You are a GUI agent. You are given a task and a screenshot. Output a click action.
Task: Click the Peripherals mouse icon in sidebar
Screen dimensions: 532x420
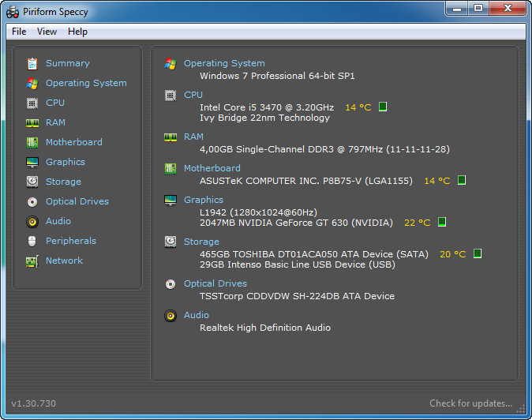click(32, 242)
